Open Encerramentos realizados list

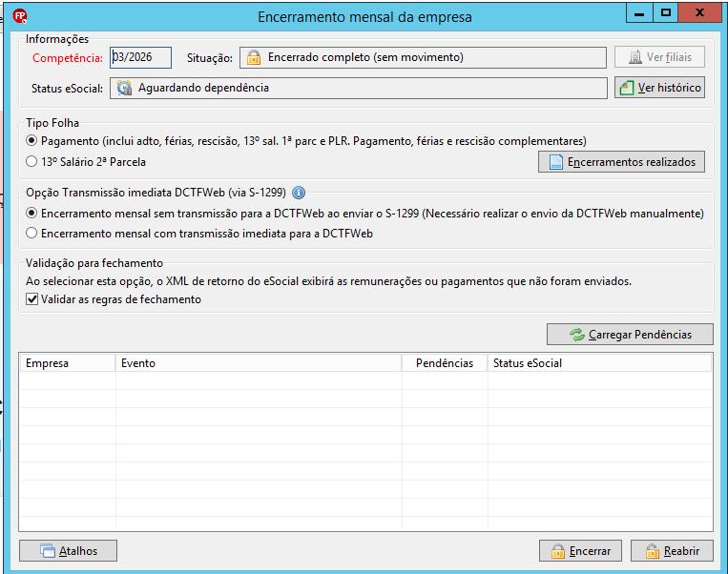(x=621, y=161)
